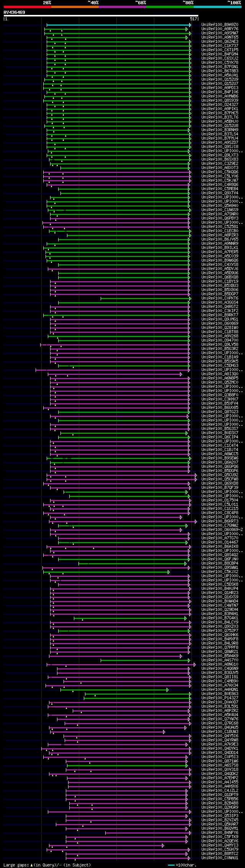The image size is (245, 868).
Task: Select the UniRef100_B4FGM4 entry
Action: [x=220, y=54]
